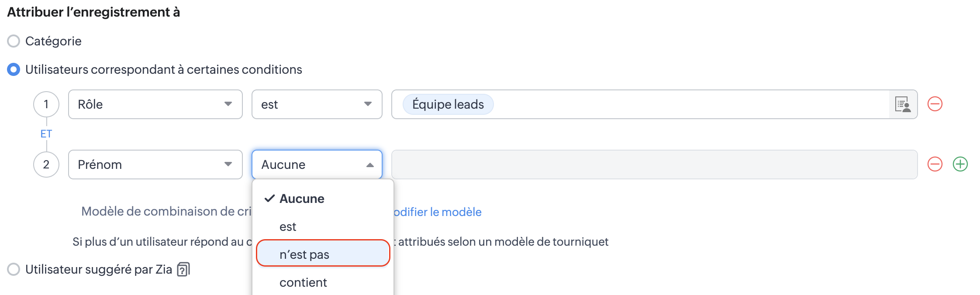Remove criterion 1 with the red minus icon

[x=935, y=104]
